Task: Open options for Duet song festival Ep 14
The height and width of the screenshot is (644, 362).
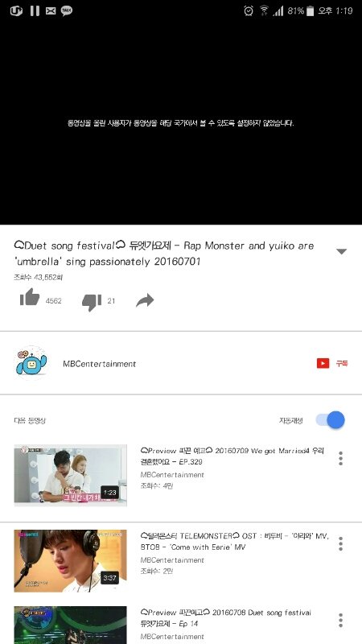Action: click(340, 620)
